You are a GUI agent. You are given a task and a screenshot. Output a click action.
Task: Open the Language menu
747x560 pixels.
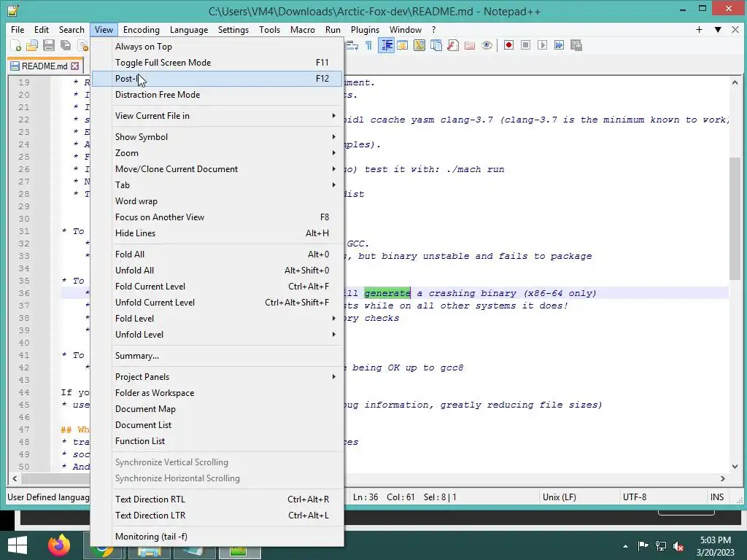[x=189, y=29]
